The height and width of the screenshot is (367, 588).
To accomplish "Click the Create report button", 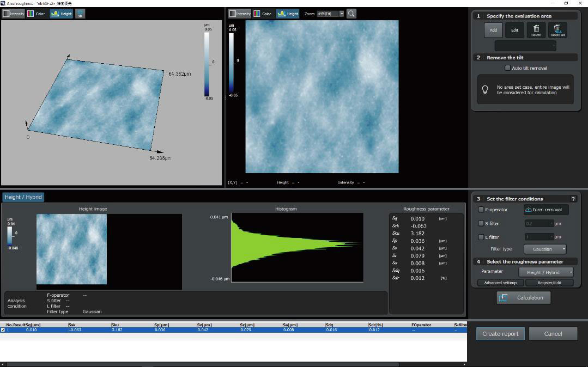I will (500, 334).
